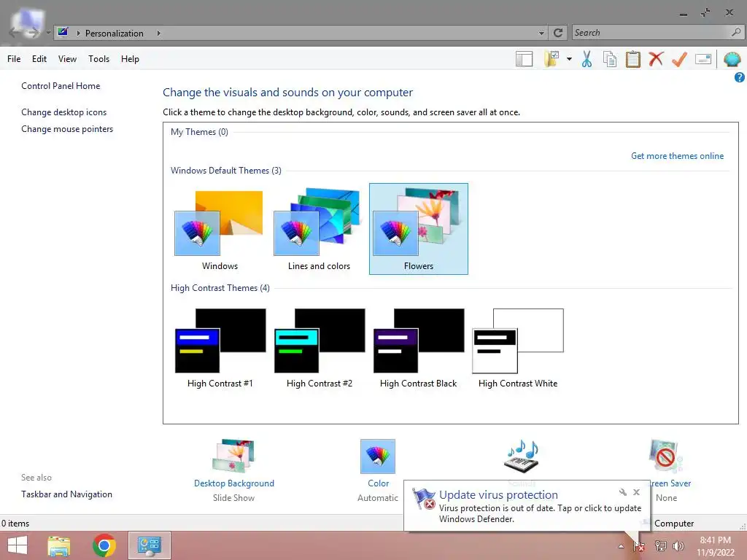The width and height of the screenshot is (747, 560).
Task: Click the Back navigation arrow
Action: tap(15, 33)
